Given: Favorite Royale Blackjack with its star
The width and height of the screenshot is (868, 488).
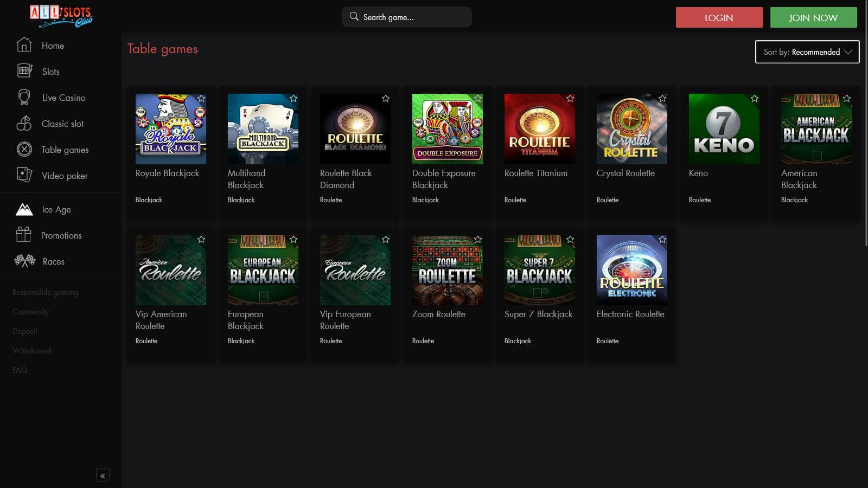Looking at the screenshot, I should [x=201, y=99].
